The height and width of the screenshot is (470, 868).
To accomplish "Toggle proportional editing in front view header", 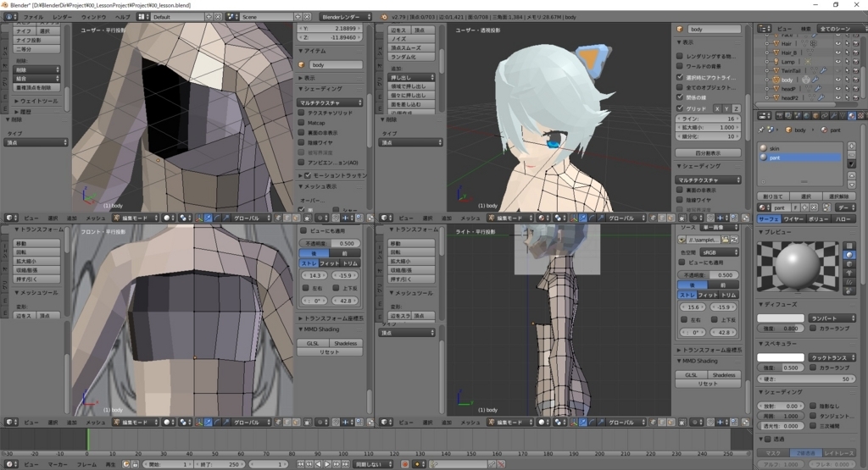I will coord(320,422).
